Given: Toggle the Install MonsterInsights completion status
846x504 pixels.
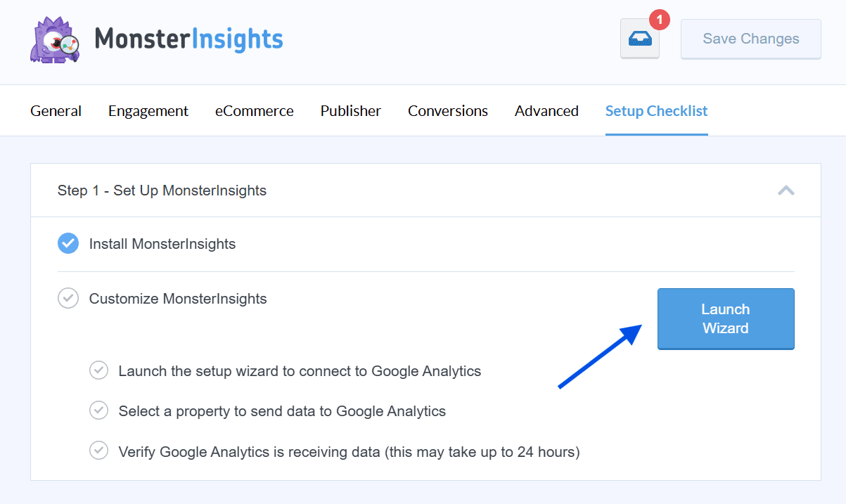Looking at the screenshot, I should 68,243.
